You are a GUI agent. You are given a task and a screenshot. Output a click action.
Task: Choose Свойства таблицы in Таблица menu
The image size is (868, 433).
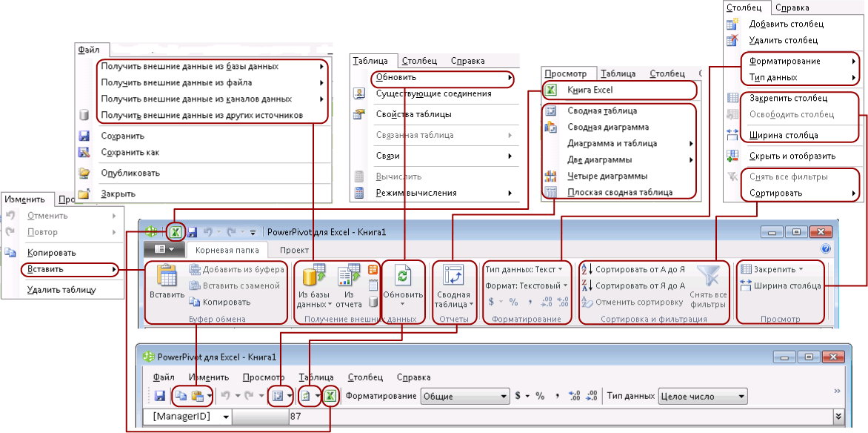coord(434,114)
